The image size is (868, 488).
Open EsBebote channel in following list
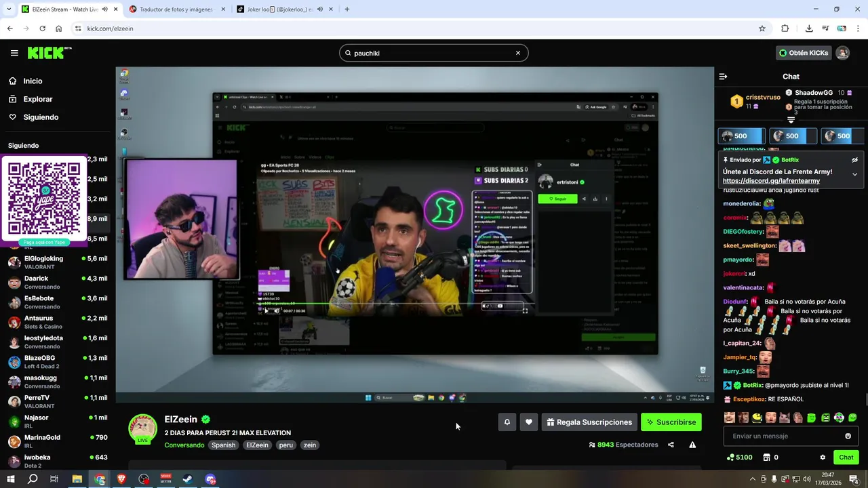click(58, 302)
